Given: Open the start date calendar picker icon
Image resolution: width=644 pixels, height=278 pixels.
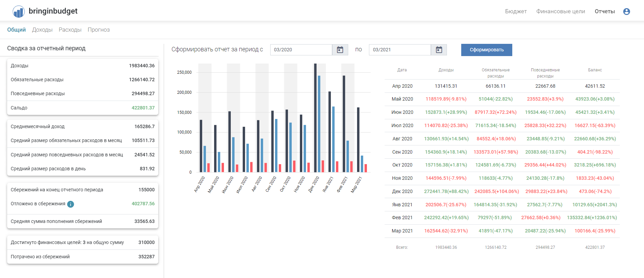Looking at the screenshot, I should point(340,50).
